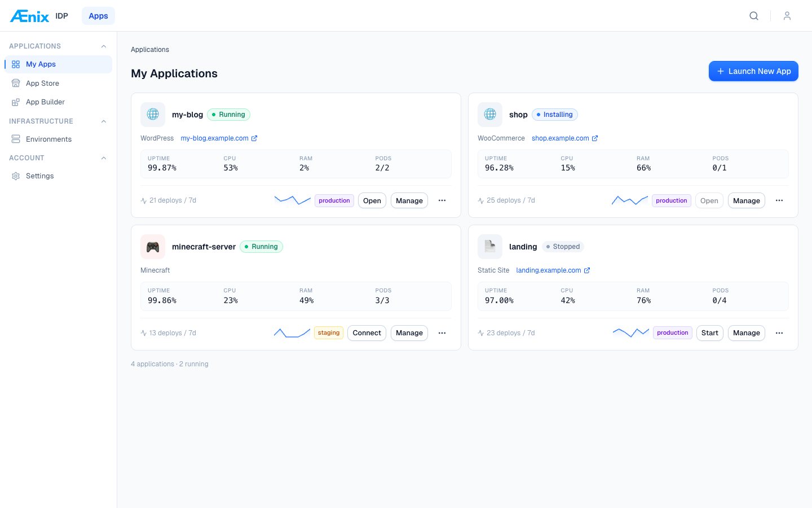This screenshot has height=508, width=812.
Task: Open Environments in sidebar
Action: 59,139
